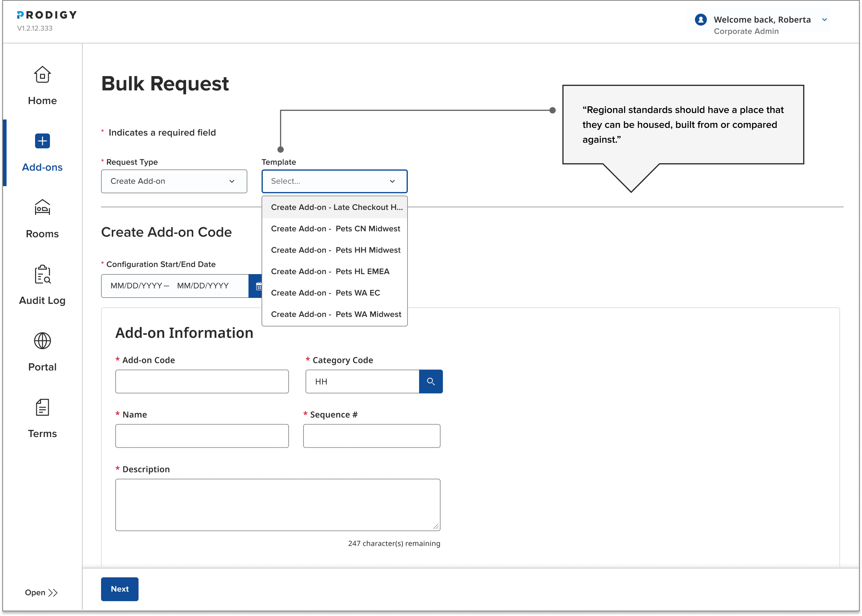Open the Audit Log clipboard icon

tap(42, 274)
